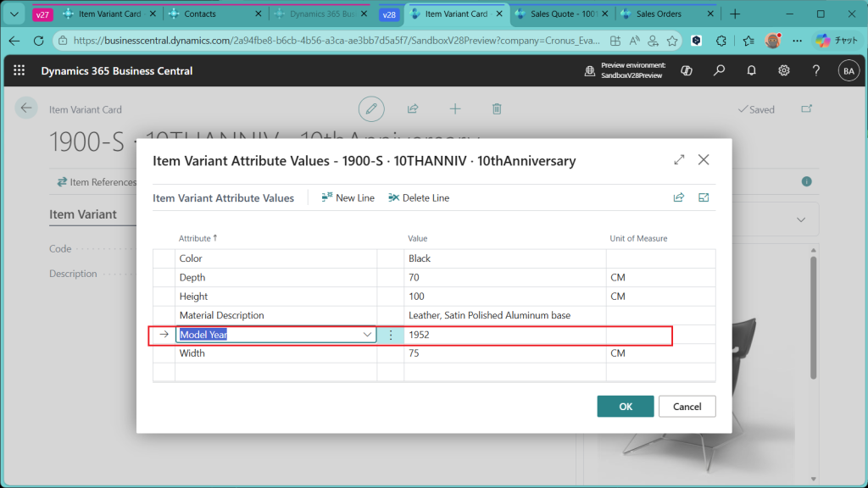Click the share icon in the dialog toolbar
This screenshot has height=488, width=868.
pyautogui.click(x=678, y=198)
